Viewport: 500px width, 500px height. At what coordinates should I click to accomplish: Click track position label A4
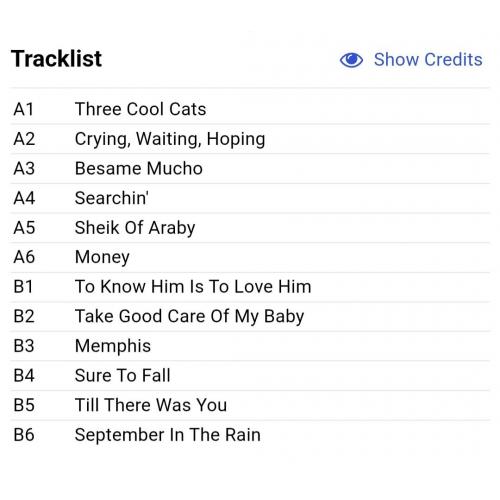[24, 198]
